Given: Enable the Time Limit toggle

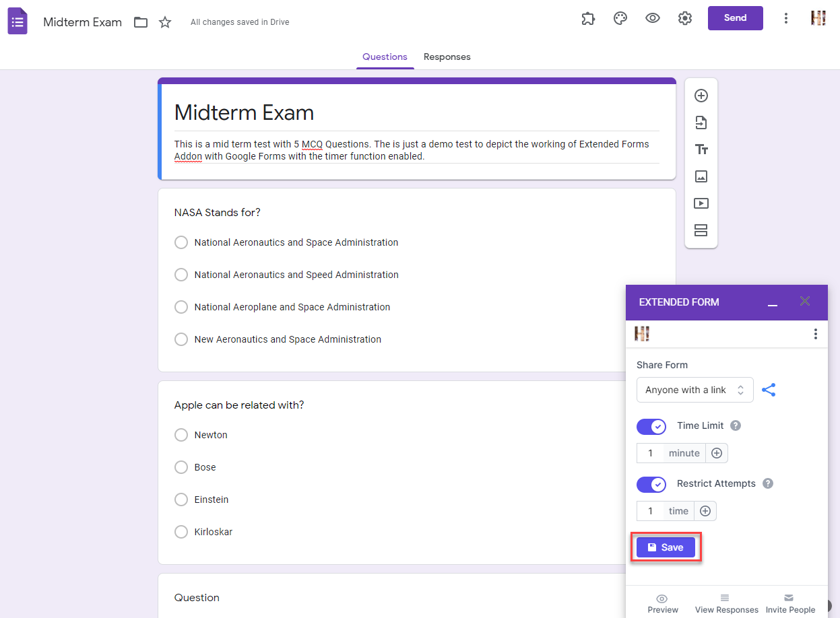Looking at the screenshot, I should tap(651, 426).
